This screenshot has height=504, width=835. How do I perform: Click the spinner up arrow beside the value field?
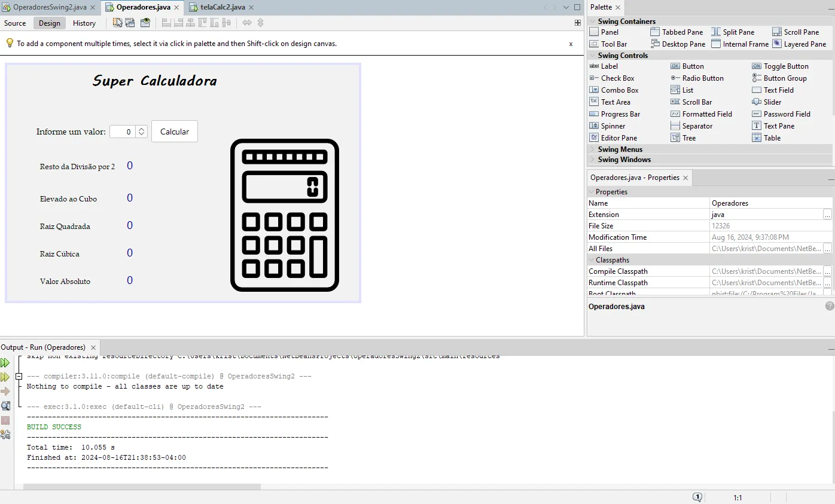[x=141, y=129]
